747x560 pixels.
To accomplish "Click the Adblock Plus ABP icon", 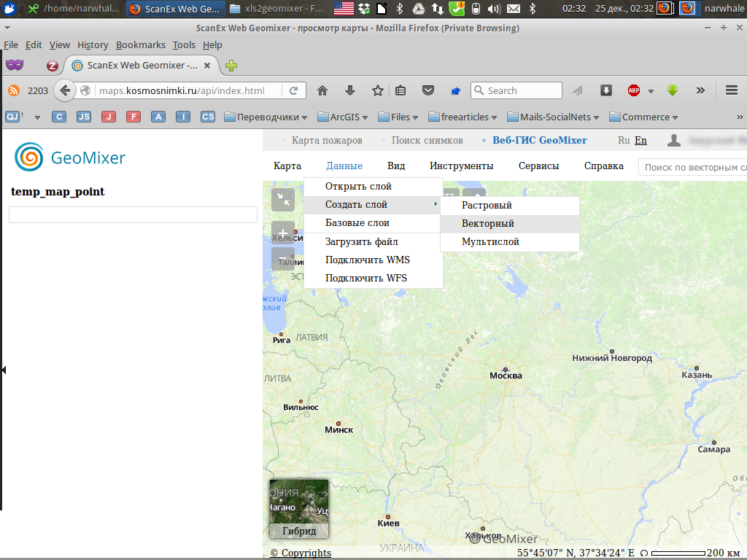I will pyautogui.click(x=634, y=90).
